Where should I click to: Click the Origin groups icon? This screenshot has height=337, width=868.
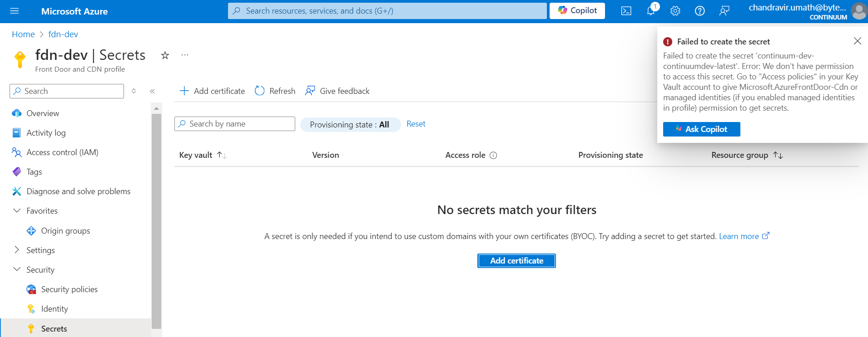[x=31, y=231]
